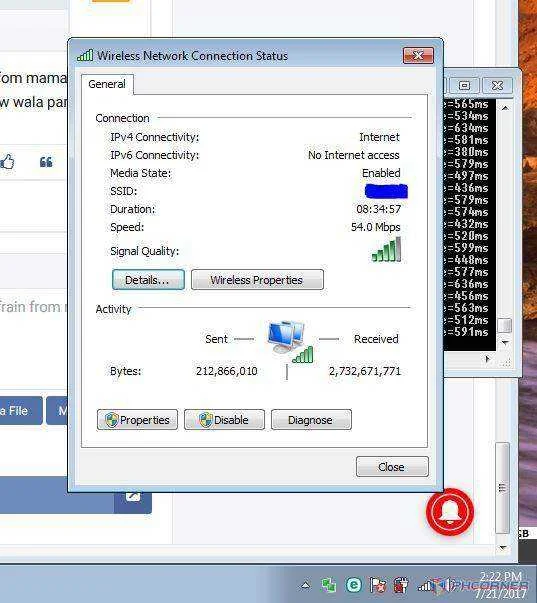Open the connection Details dialog
The height and width of the screenshot is (603, 537).
(x=148, y=280)
